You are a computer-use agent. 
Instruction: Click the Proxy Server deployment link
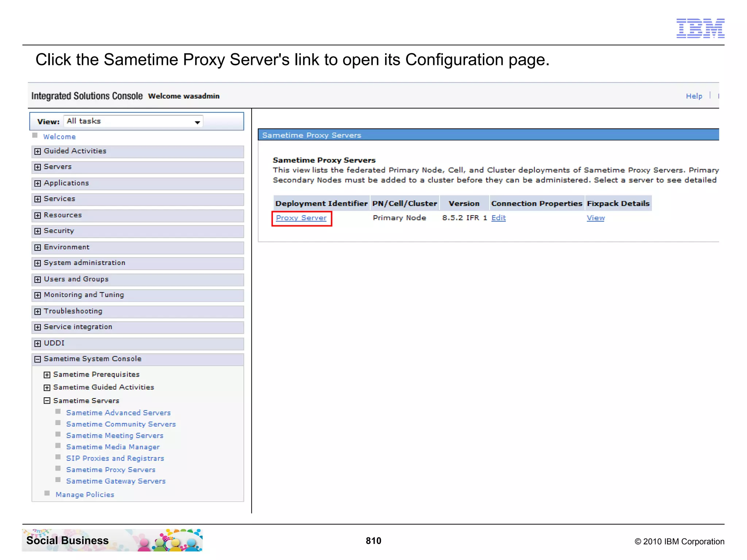(x=301, y=218)
